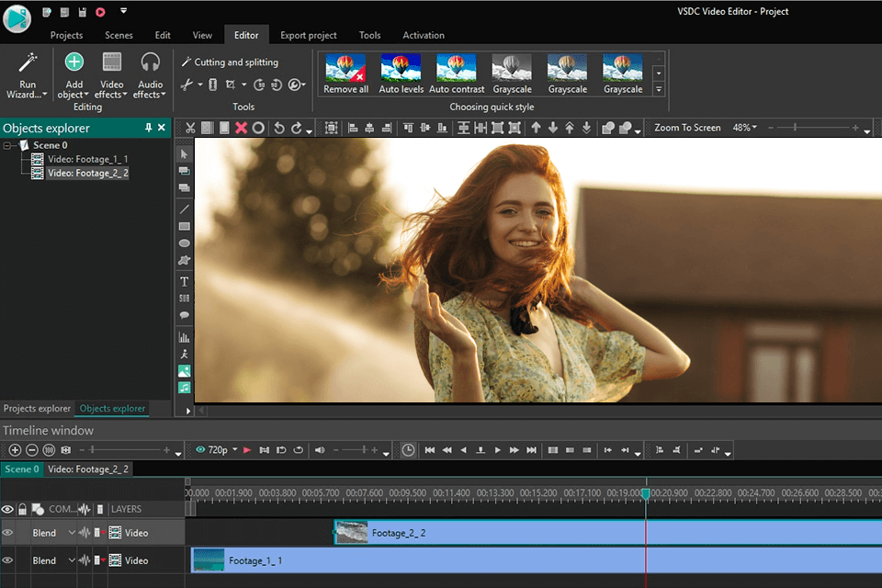Open the Run Wizard tool
This screenshot has width=882, height=588.
point(27,76)
